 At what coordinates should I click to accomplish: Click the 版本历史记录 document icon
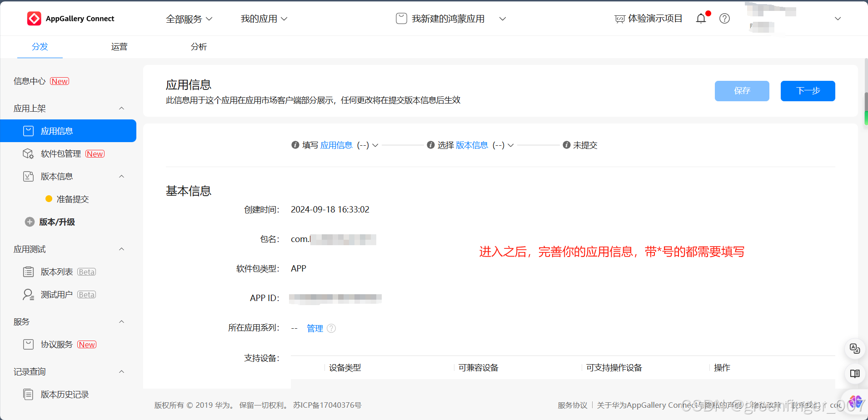point(28,394)
